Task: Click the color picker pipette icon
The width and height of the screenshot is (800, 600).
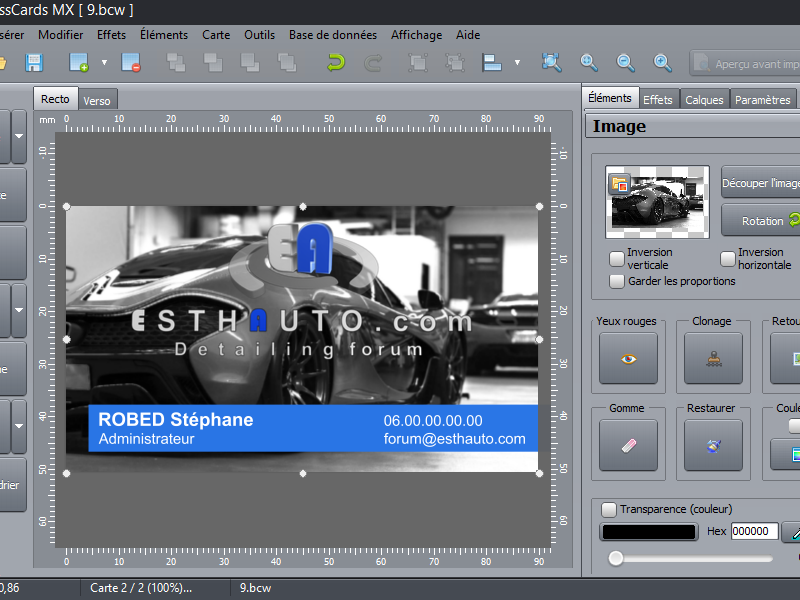Action: click(792, 532)
